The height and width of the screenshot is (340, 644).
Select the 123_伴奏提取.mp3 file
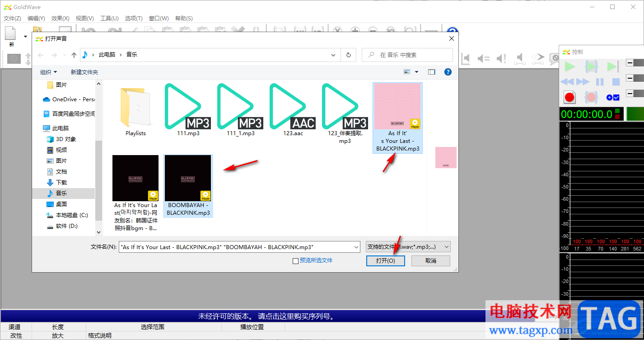pos(345,113)
